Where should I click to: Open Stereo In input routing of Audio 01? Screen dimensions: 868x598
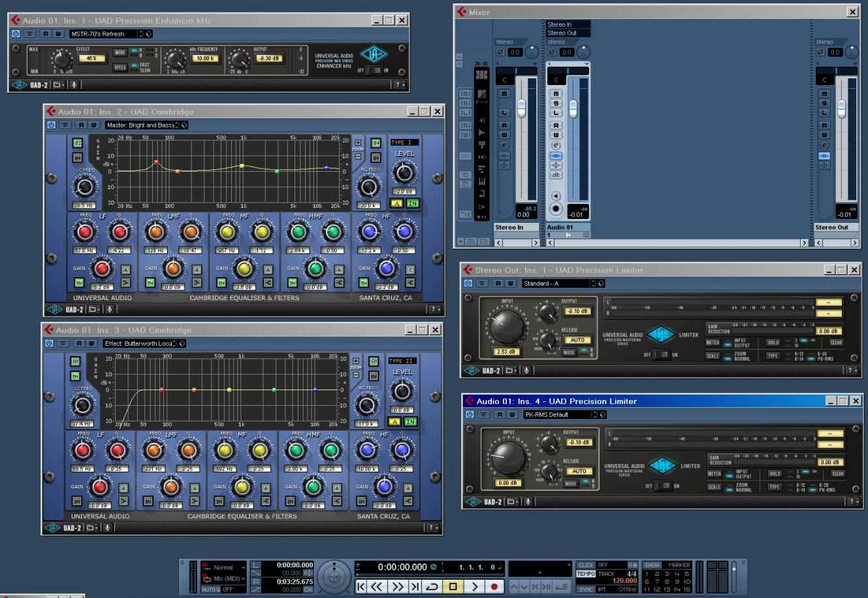tap(568, 25)
